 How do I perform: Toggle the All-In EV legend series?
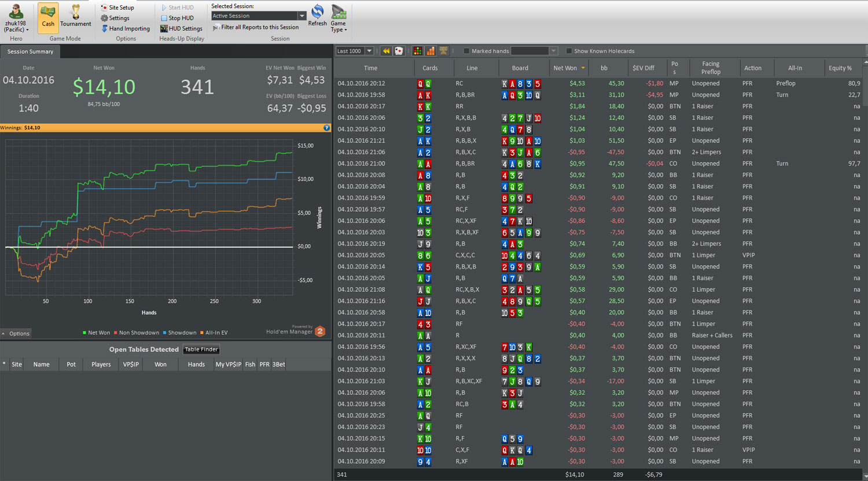tap(214, 333)
